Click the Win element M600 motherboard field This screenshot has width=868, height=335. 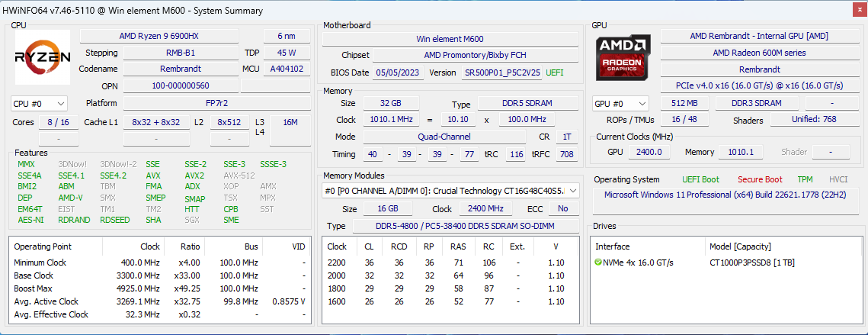(450, 40)
